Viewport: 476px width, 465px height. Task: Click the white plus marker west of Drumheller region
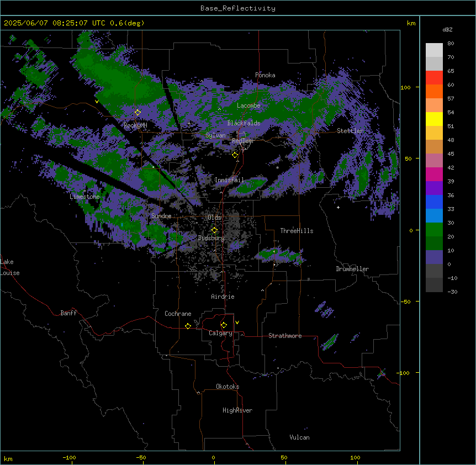338,207
